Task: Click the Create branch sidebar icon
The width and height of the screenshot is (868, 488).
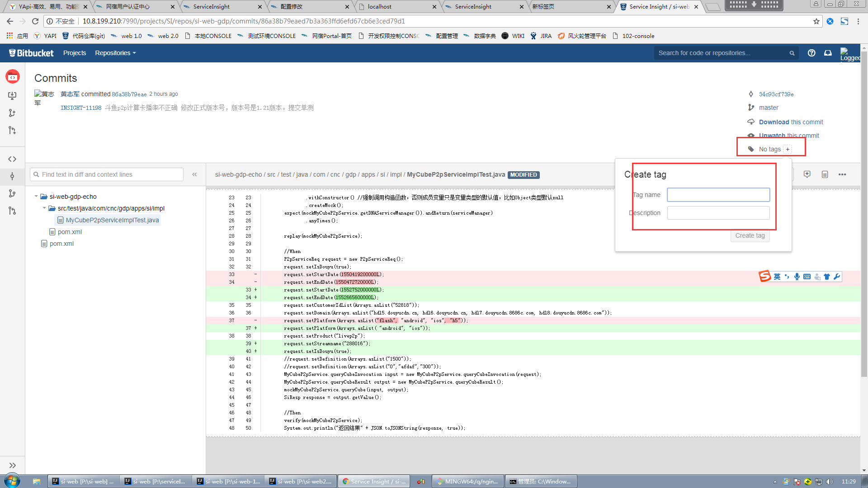Action: pyautogui.click(x=12, y=113)
